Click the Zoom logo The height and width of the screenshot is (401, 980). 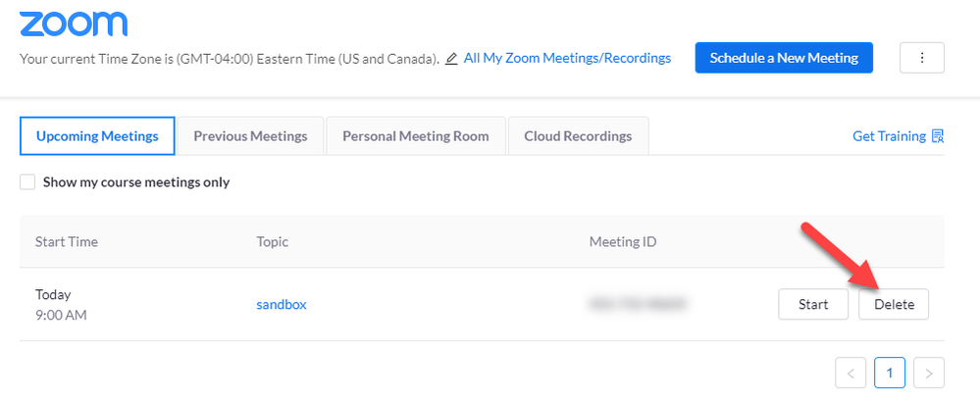(74, 24)
